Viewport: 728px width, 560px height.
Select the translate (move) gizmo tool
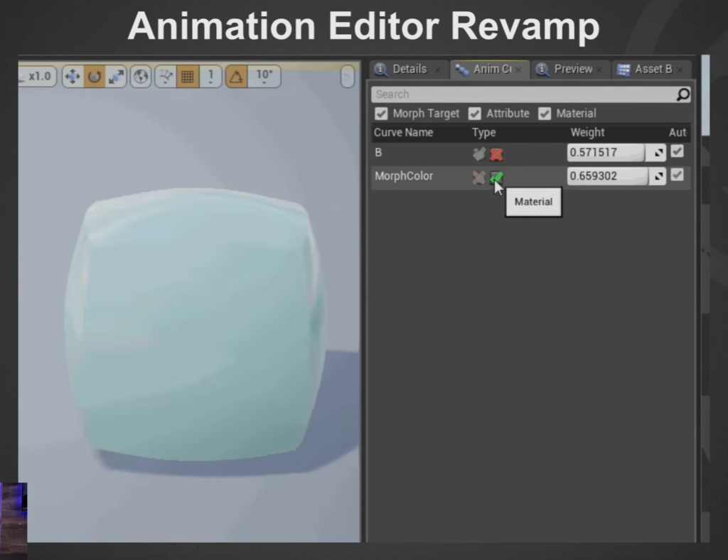coord(73,76)
